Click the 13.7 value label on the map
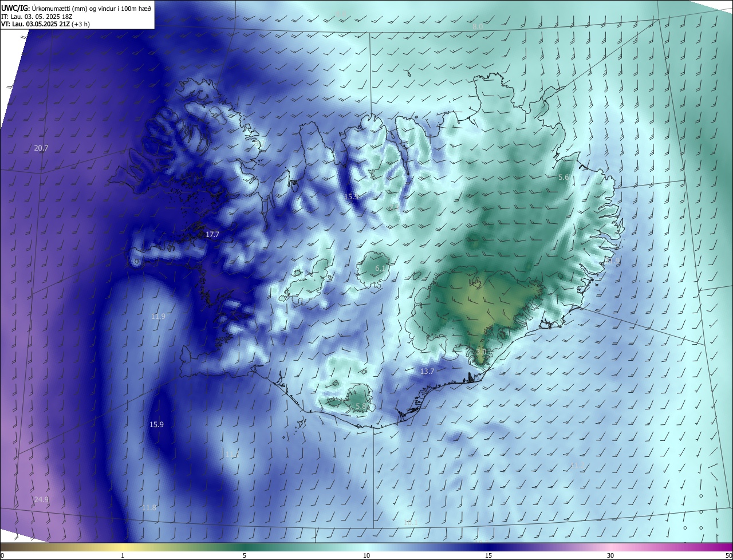733x560 pixels. [427, 371]
